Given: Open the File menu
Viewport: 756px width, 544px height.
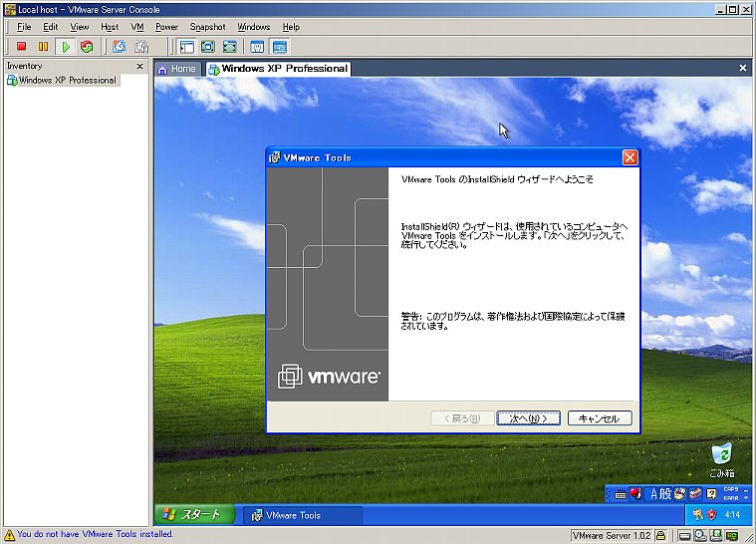Looking at the screenshot, I should click(x=24, y=27).
